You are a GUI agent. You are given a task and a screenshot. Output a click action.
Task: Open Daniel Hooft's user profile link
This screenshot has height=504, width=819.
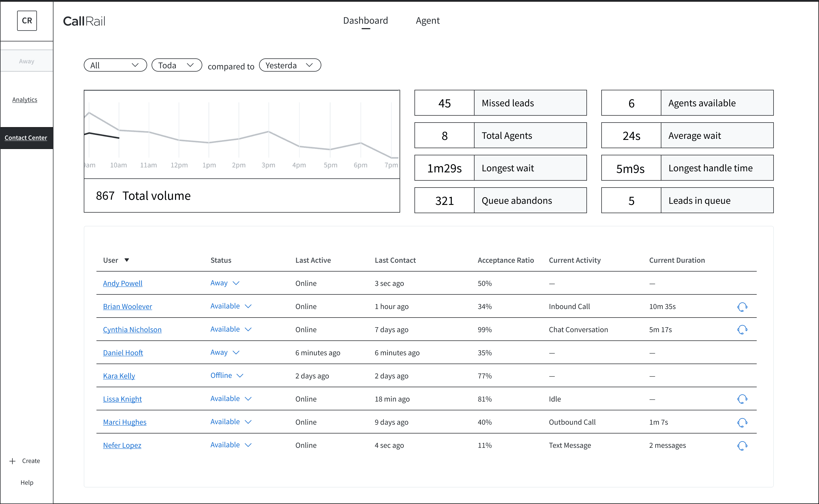point(123,353)
